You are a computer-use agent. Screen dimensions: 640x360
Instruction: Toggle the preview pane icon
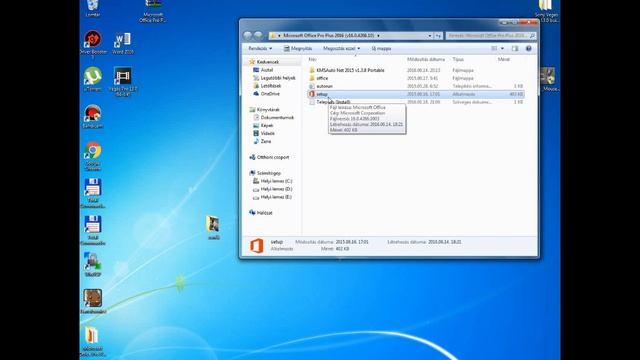pos(515,49)
